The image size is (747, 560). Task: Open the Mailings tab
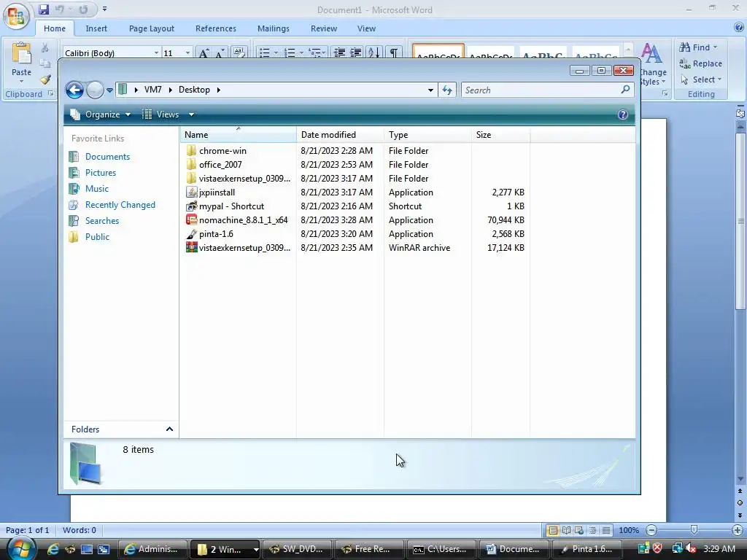(x=274, y=28)
